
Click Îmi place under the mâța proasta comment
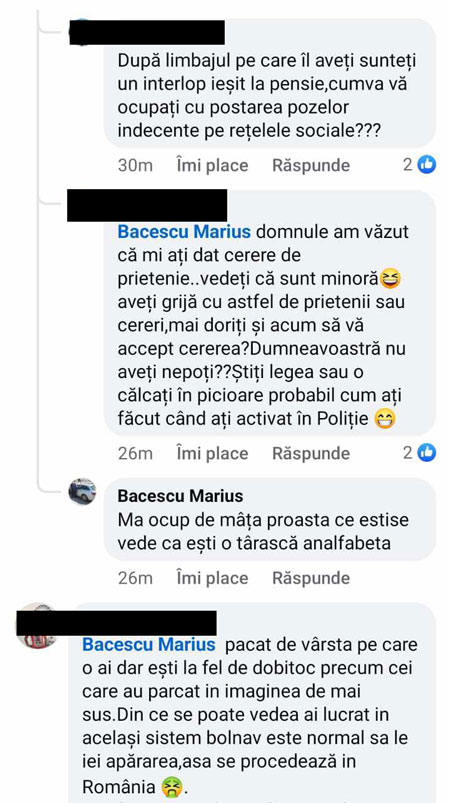point(212,578)
